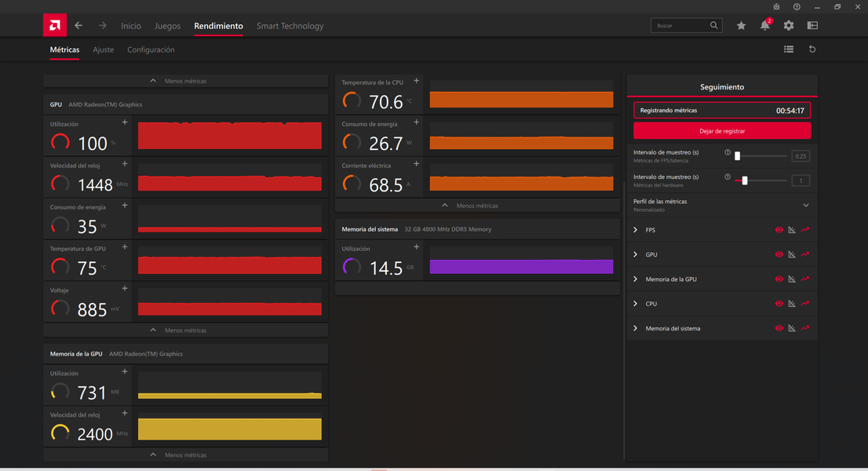Open the notifications bell
The image size is (868, 471).
[764, 26]
